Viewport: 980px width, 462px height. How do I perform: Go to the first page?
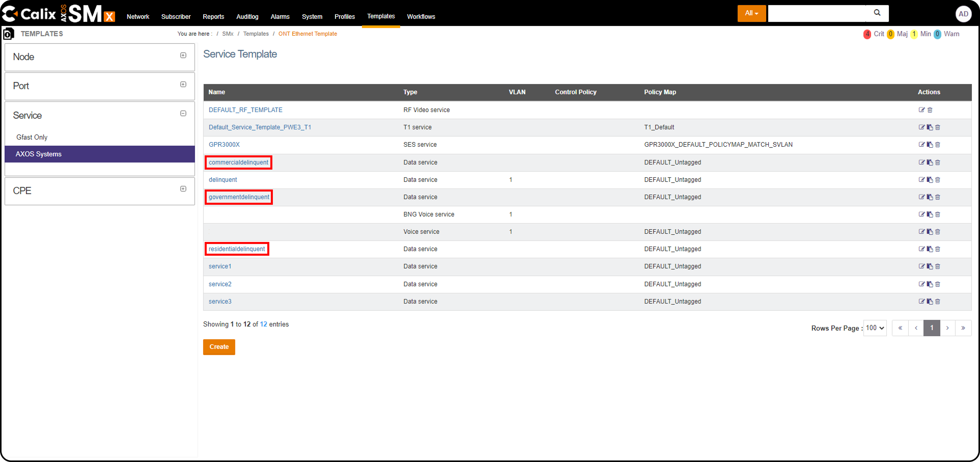point(900,328)
